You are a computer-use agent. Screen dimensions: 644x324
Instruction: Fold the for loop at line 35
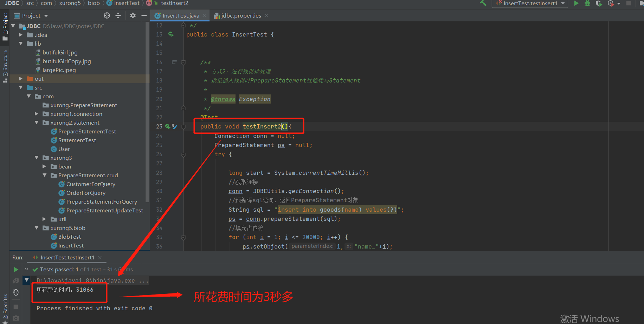pos(183,238)
